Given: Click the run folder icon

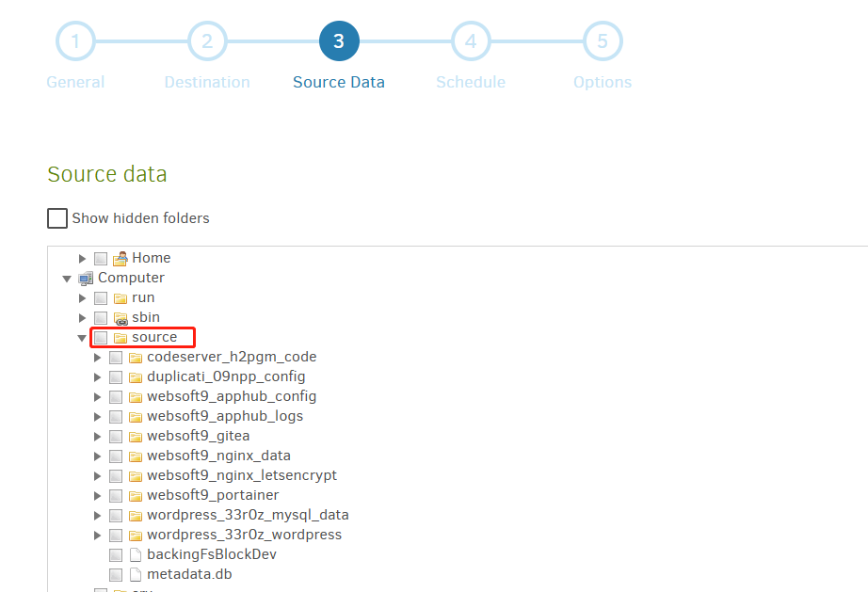Looking at the screenshot, I should pos(121,297).
